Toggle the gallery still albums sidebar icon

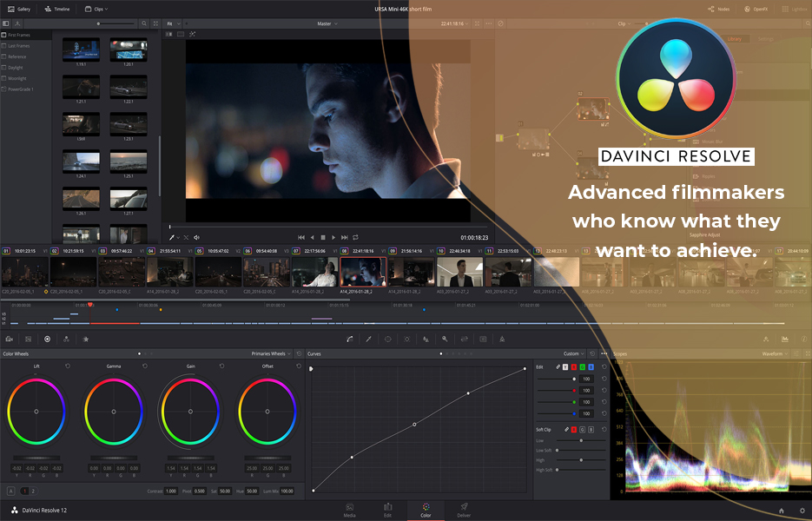pos(6,23)
